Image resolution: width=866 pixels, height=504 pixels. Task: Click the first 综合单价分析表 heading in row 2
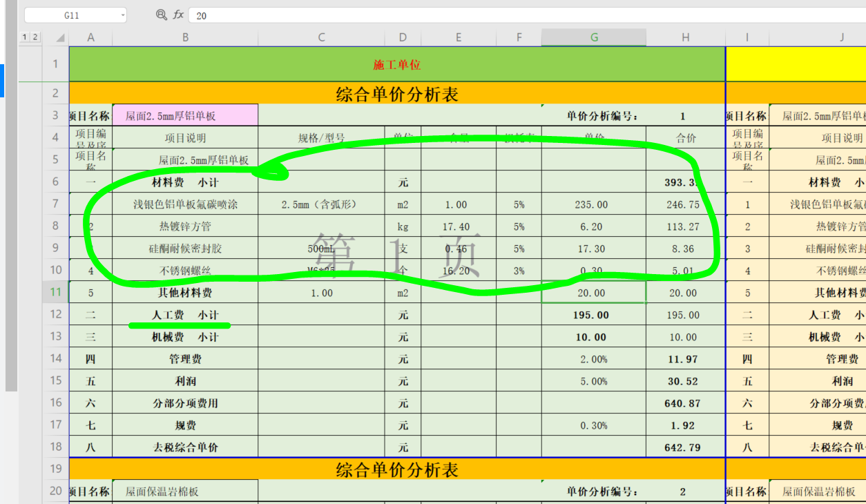coord(397,93)
